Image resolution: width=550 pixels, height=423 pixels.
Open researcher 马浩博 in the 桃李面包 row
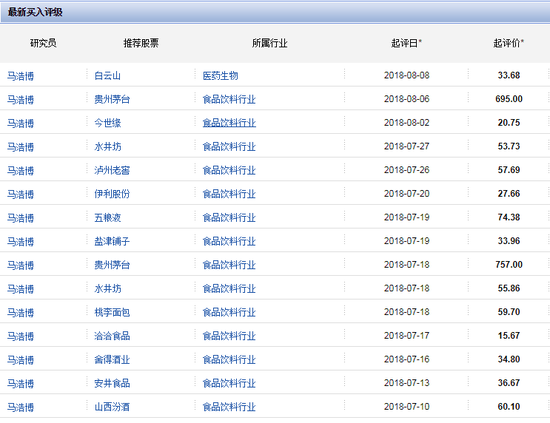[x=21, y=313]
